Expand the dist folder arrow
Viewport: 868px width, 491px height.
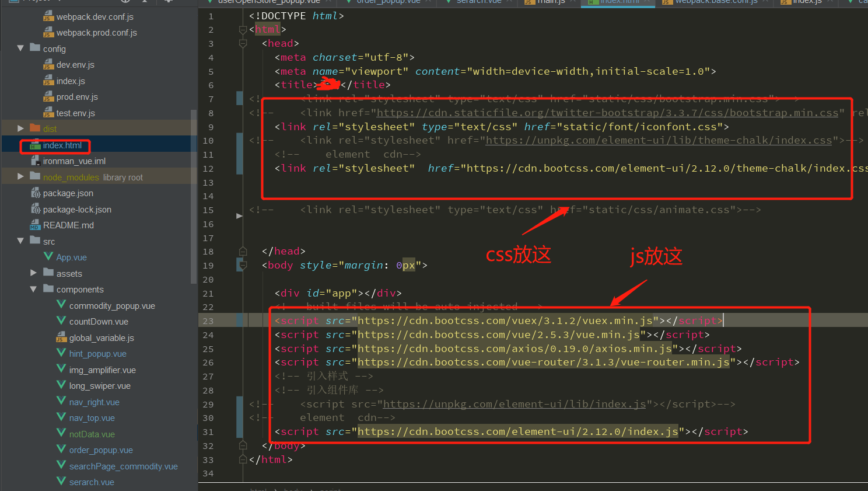coord(20,128)
